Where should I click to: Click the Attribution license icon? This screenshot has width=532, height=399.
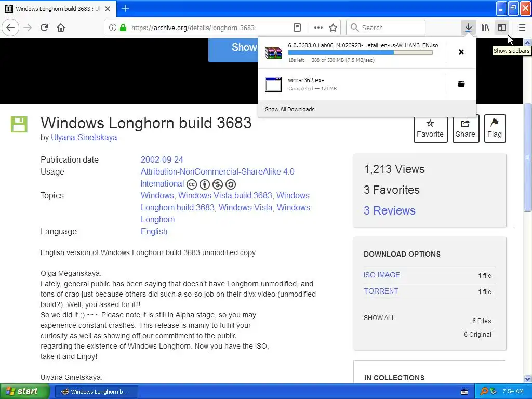205,184
